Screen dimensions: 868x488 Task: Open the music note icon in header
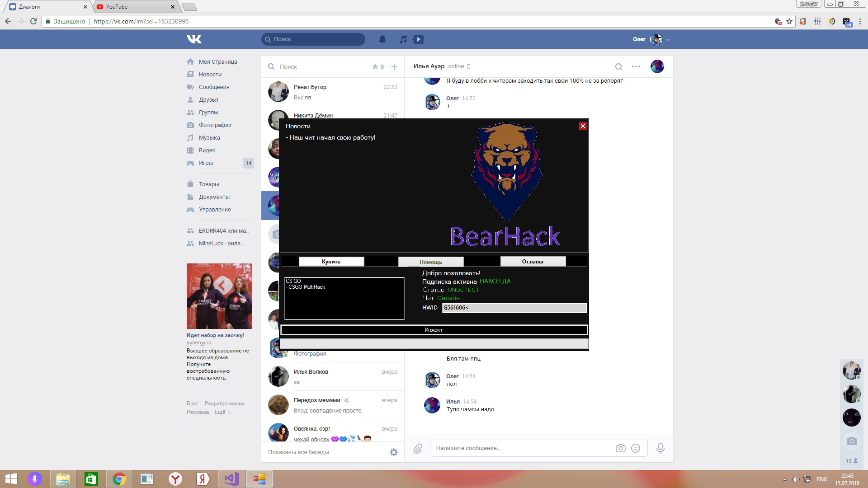tap(403, 39)
